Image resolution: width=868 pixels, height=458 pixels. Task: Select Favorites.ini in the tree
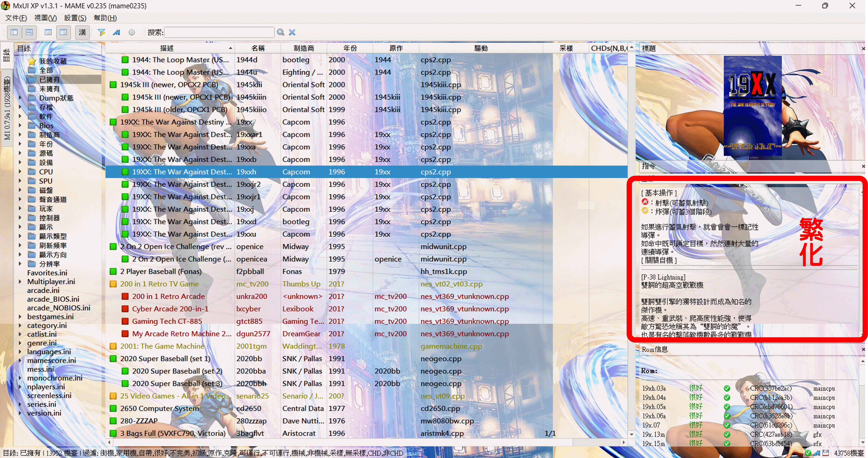pos(47,273)
